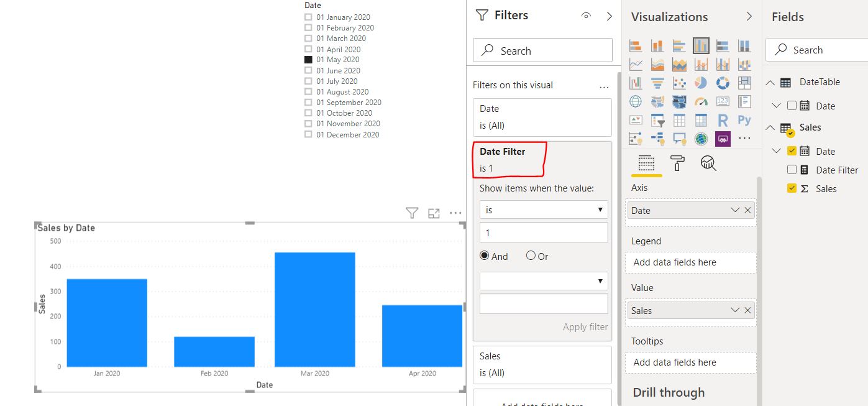Check 01 August 2020 in Date slicer

point(308,92)
